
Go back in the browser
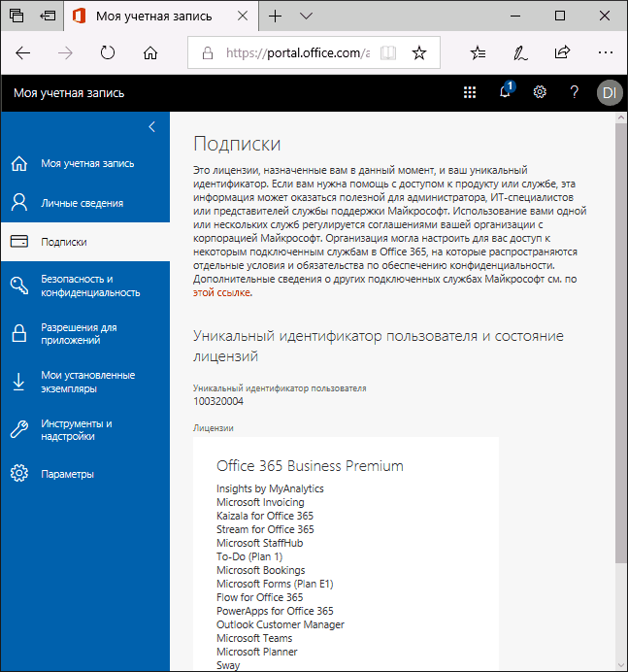pyautogui.click(x=22, y=53)
